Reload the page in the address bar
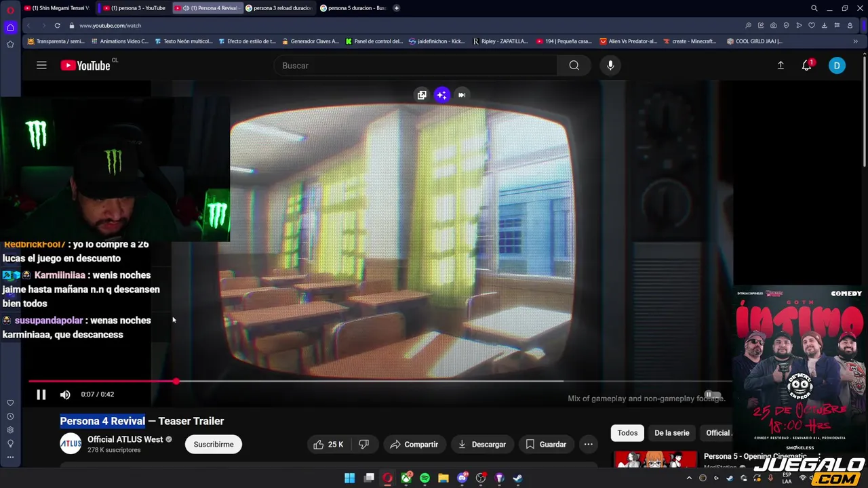This screenshot has height=488, width=868. pyautogui.click(x=58, y=25)
